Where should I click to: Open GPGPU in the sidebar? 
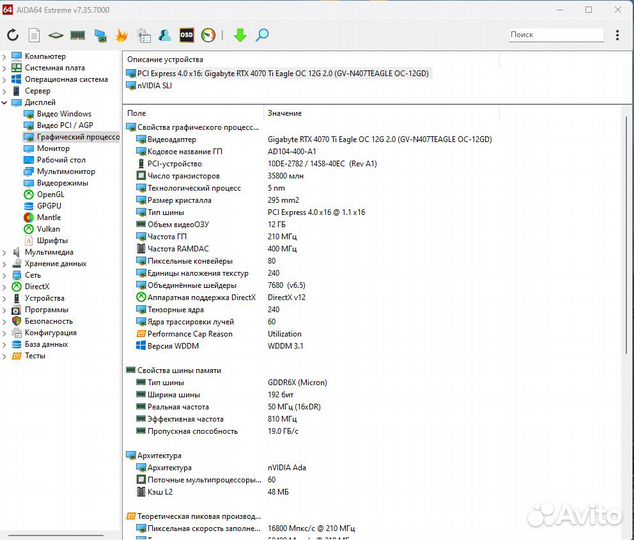click(49, 206)
